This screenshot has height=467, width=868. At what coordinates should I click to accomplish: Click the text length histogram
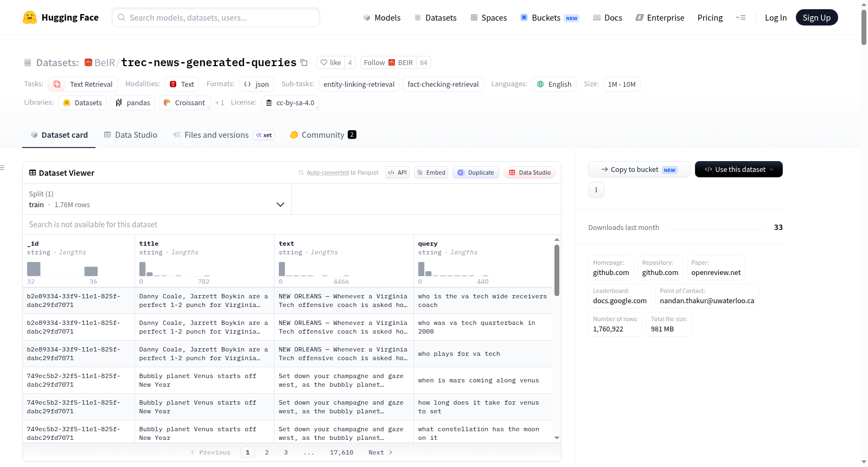point(314,269)
